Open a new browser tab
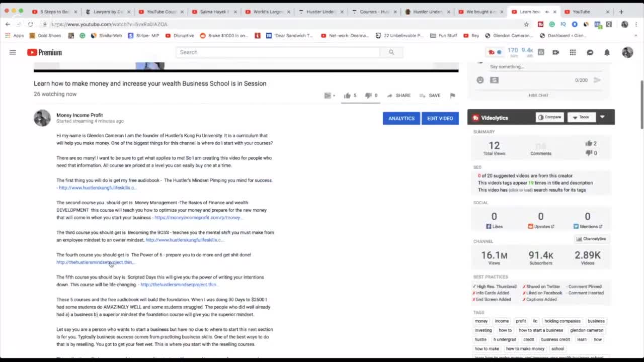 click(x=621, y=12)
